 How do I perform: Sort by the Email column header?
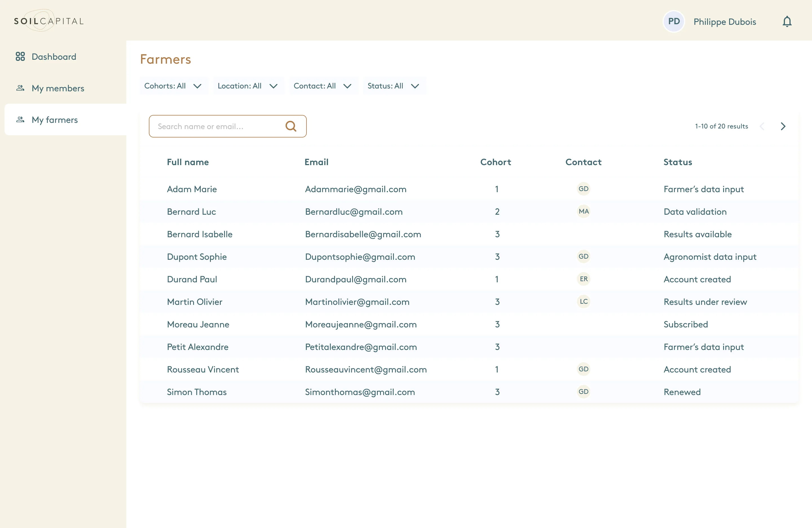pyautogui.click(x=316, y=162)
